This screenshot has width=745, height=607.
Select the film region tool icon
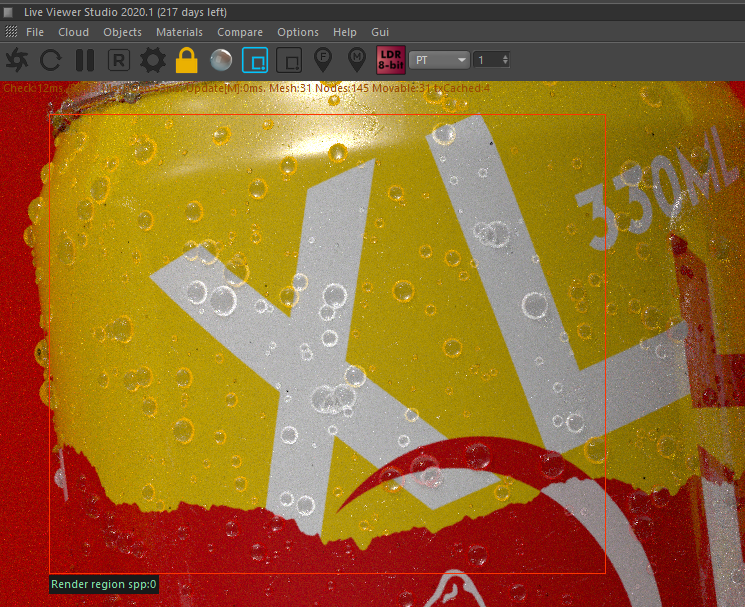[289, 60]
